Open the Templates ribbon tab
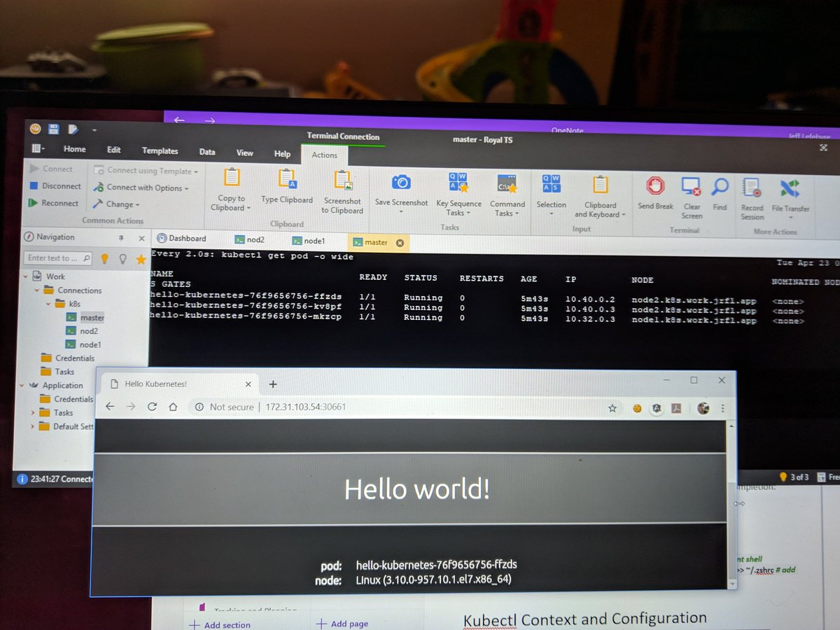Image resolution: width=840 pixels, height=630 pixels. 160,150
